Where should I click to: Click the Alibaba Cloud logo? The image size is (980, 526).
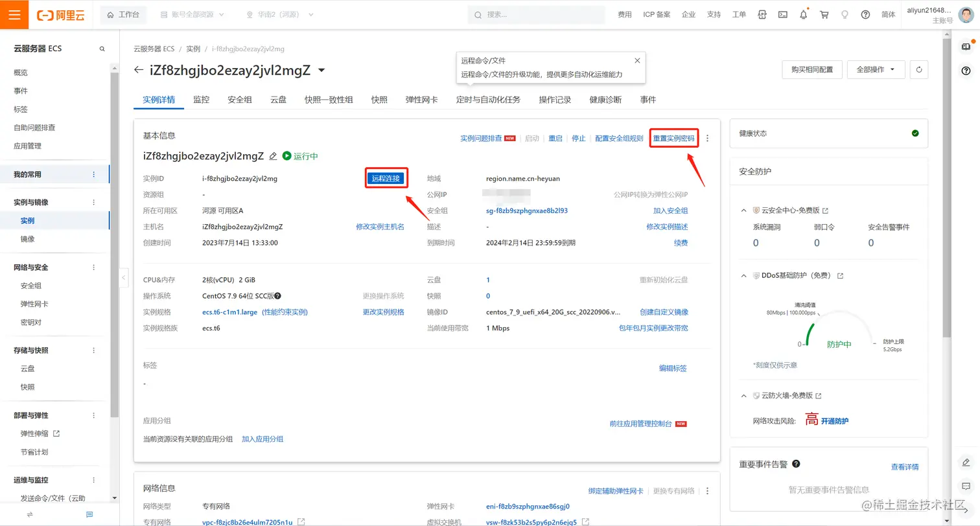(x=61, y=15)
